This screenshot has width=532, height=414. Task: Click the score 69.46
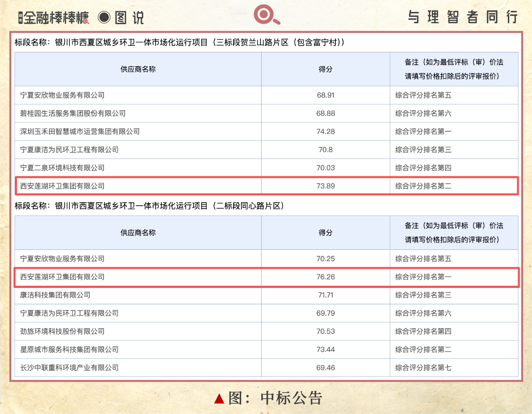click(325, 368)
